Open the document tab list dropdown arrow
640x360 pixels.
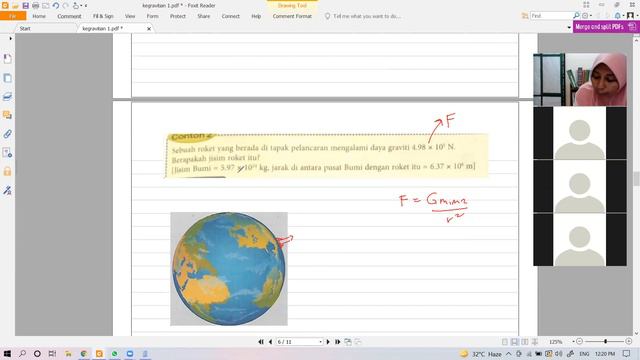click(x=569, y=27)
